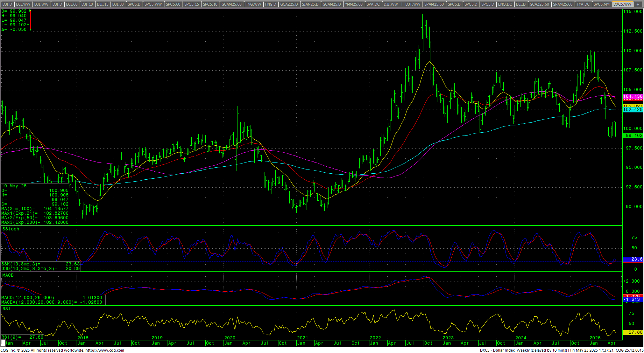Click the plus icon to add a new tab
The image size is (644, 353).
point(638,4)
